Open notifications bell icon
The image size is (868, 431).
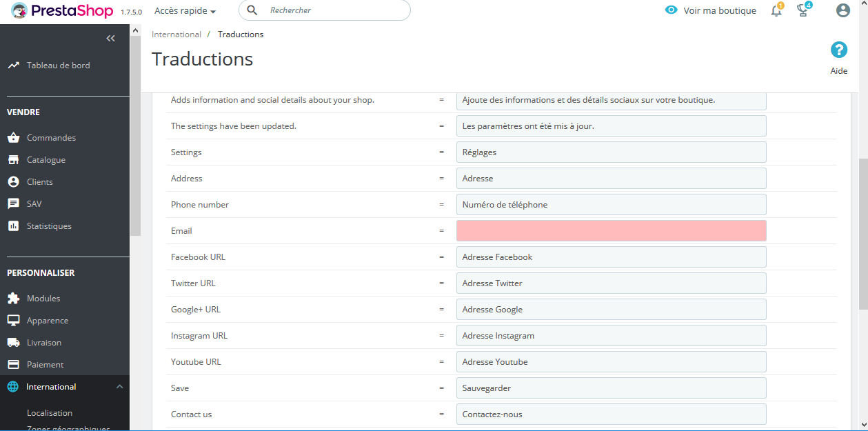(776, 10)
